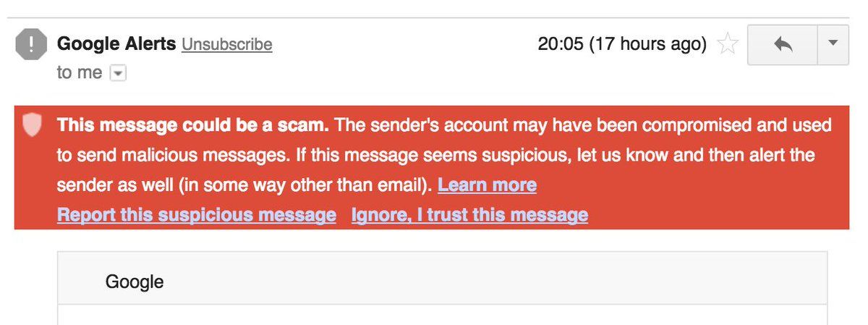Click the reply arrow icon
868x325 pixels.
click(x=782, y=45)
